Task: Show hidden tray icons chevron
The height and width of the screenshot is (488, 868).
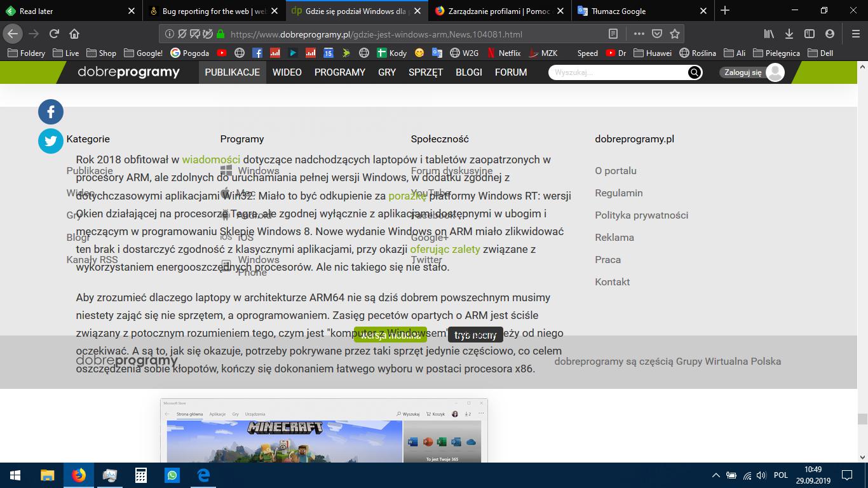Action: pyautogui.click(x=715, y=475)
